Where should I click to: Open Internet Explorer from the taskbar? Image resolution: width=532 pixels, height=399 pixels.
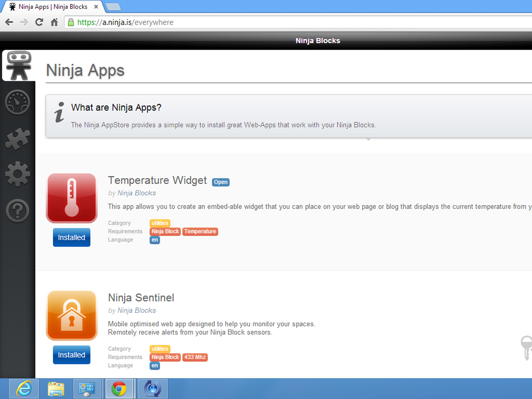pos(24,389)
